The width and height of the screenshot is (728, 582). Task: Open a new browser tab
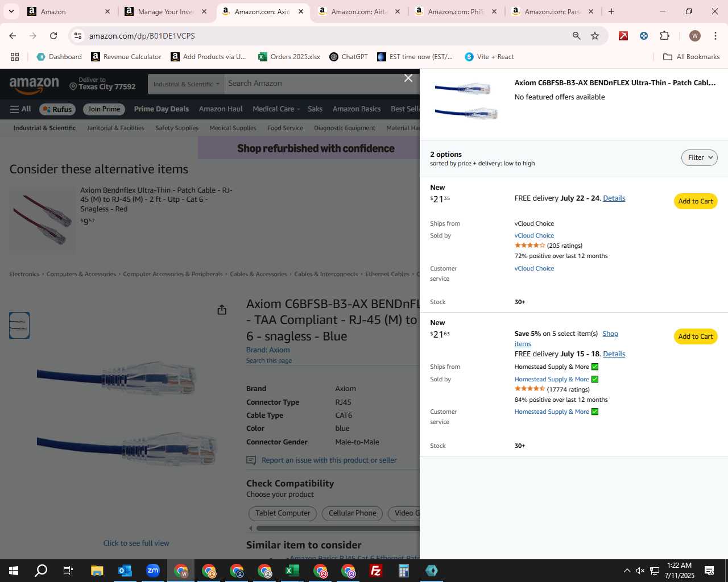611,11
